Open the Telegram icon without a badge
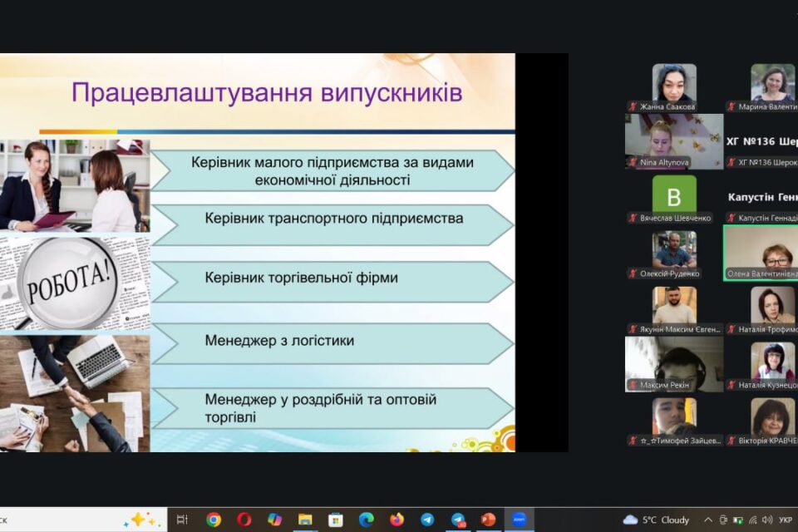798x532 pixels. coord(427,520)
